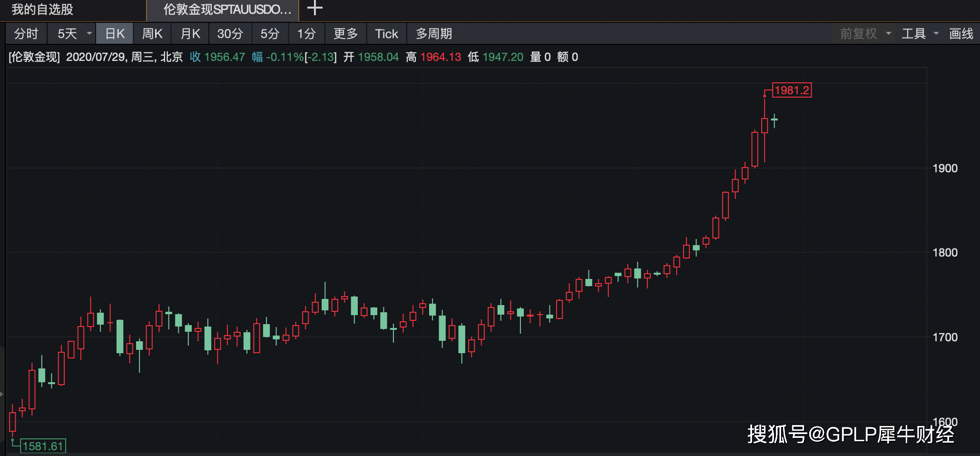
Task: Click the 收 1956.47 closing value
Action: pos(217,57)
